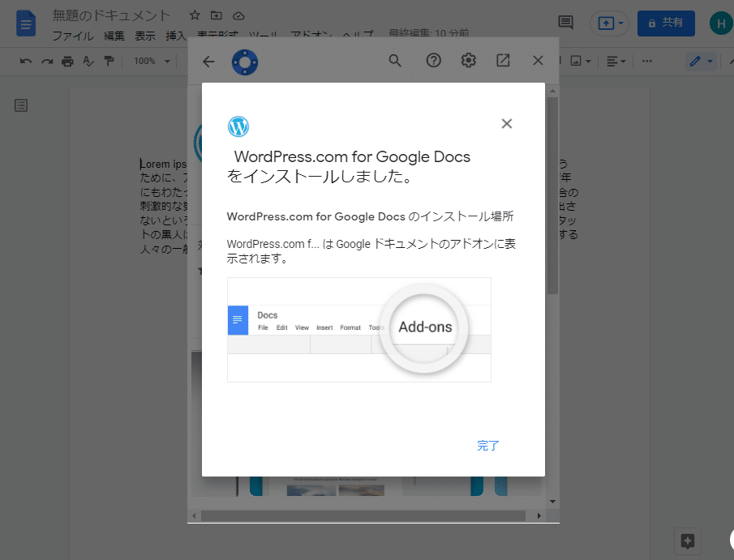Screen dimensions: 734x560
Task: Close the WordPress install confirmation dialog
Action: (x=507, y=124)
